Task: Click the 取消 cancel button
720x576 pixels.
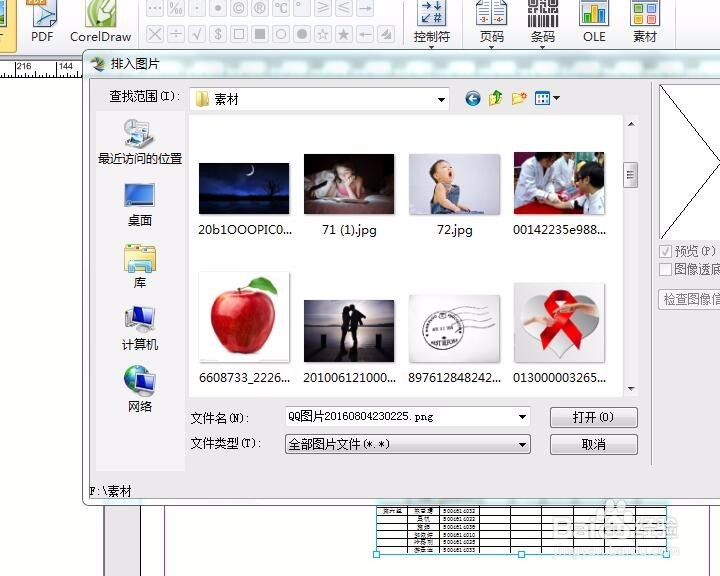Action: [x=593, y=444]
